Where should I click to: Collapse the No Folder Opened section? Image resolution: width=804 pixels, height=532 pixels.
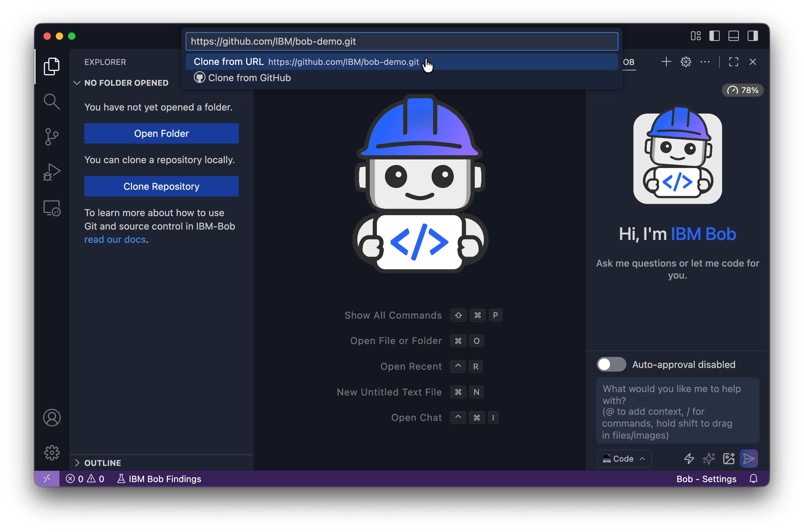tap(126, 83)
